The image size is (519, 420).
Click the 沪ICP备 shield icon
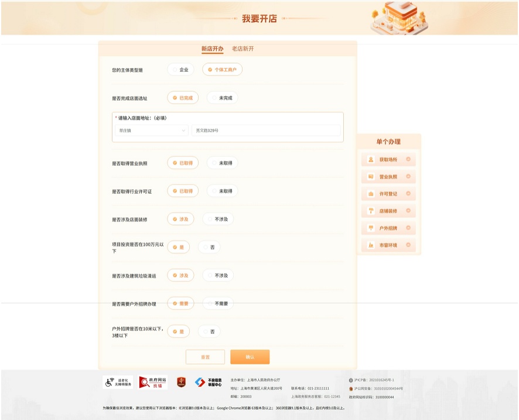pyautogui.click(x=351, y=380)
